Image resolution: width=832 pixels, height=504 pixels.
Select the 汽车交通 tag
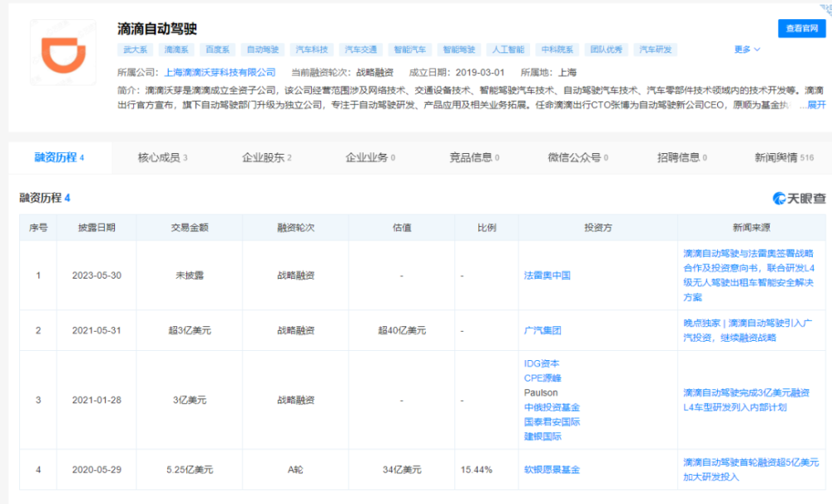[x=361, y=49]
